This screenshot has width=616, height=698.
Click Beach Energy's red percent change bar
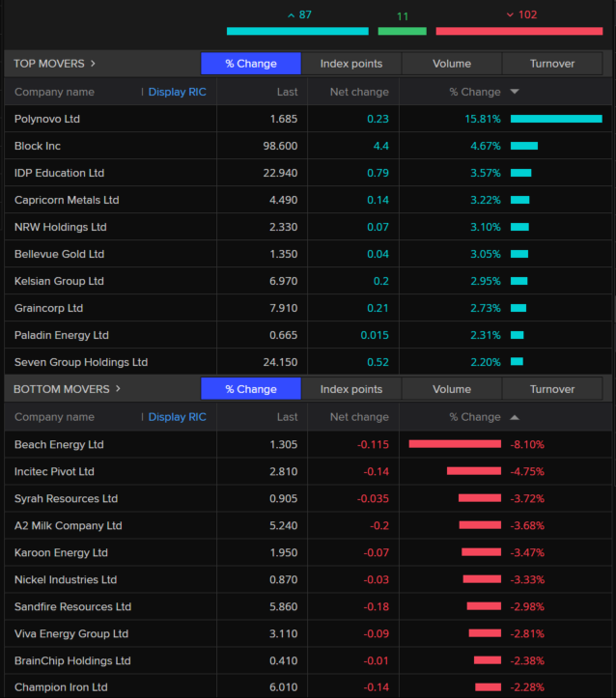point(455,444)
